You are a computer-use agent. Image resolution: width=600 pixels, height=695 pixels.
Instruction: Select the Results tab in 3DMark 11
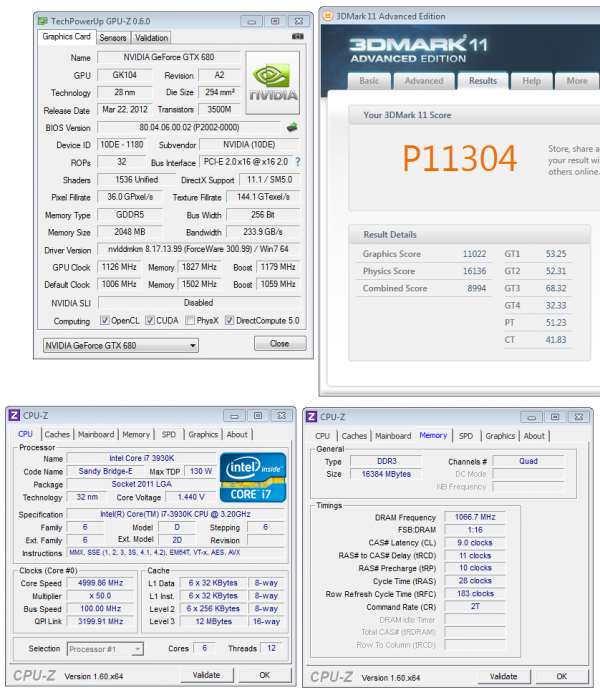[483, 81]
